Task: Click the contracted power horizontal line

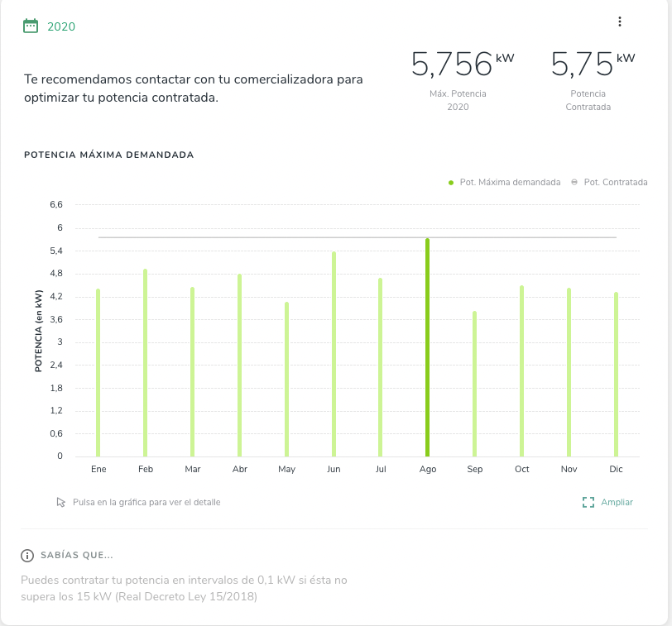Action: pyautogui.click(x=358, y=237)
